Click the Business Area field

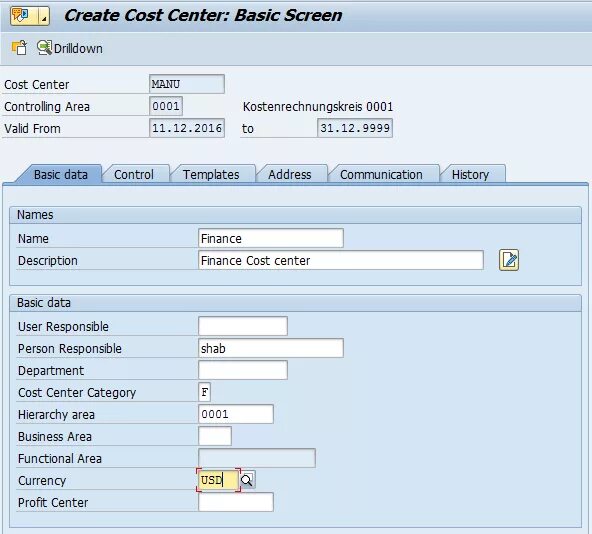point(215,436)
